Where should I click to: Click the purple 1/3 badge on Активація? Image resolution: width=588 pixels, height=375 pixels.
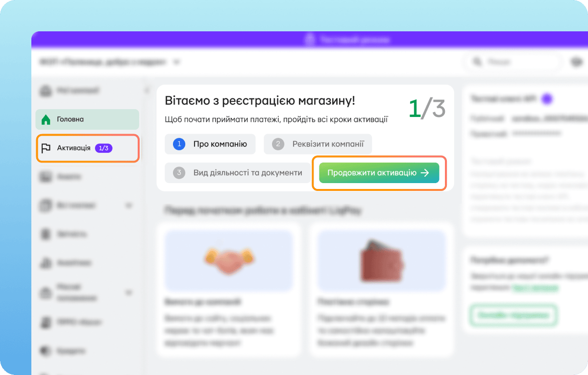click(104, 148)
